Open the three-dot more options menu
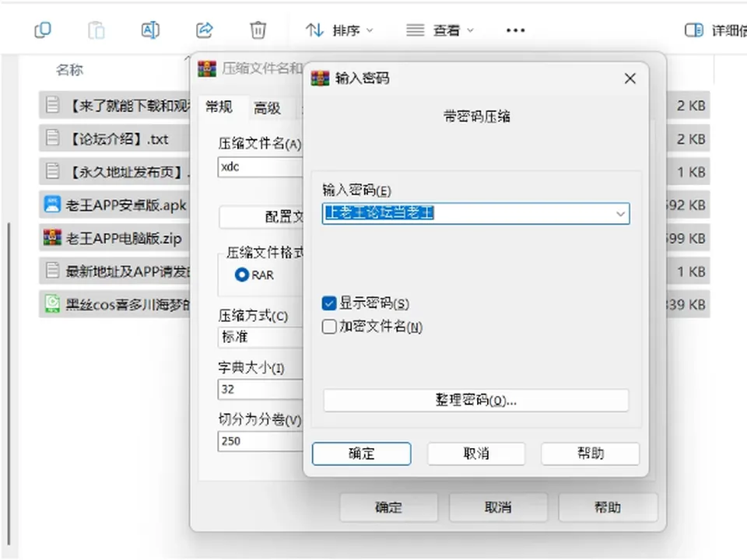Screen dimensions: 747x560 pos(515,30)
